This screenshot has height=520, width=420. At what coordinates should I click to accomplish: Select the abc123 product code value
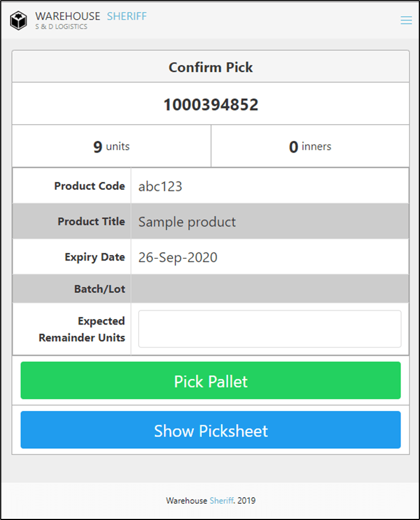[x=160, y=187]
